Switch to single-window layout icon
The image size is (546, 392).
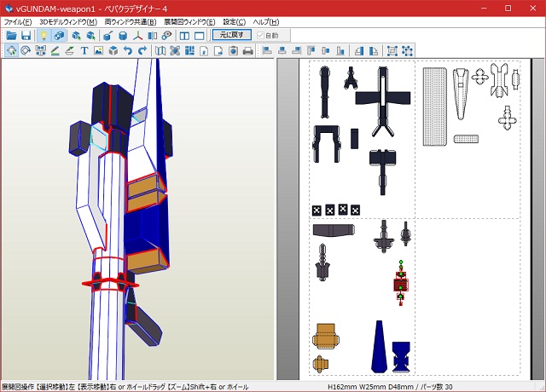tap(200, 36)
